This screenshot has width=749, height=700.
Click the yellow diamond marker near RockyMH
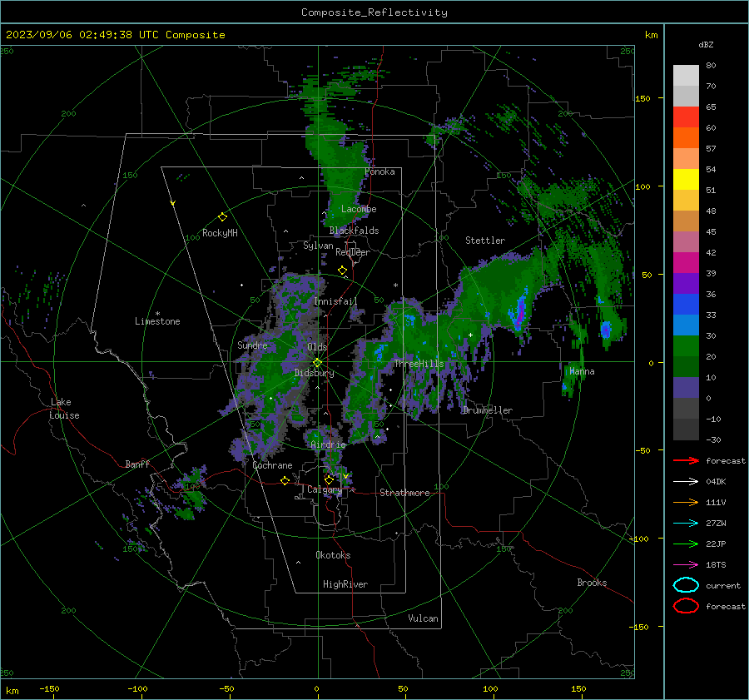point(222,217)
